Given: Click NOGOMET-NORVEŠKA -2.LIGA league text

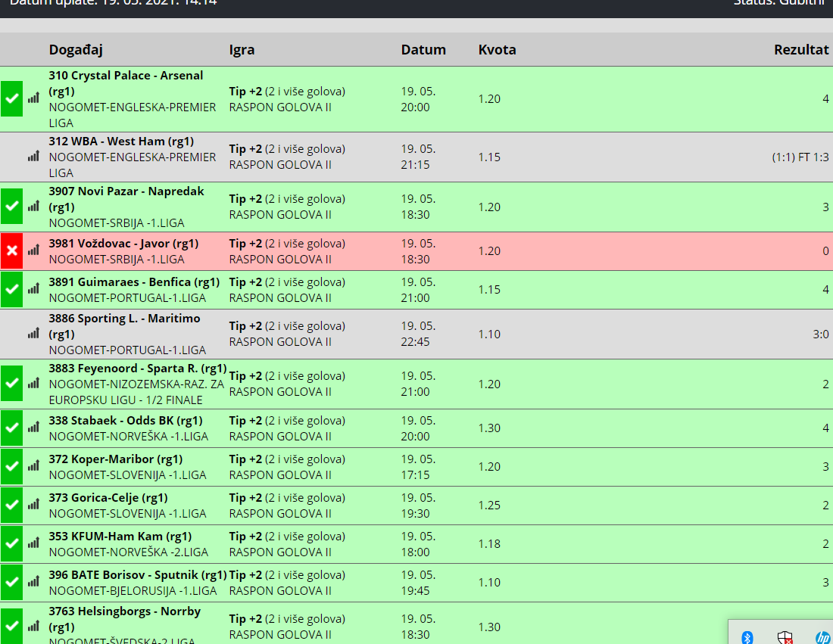Looking at the screenshot, I should (x=129, y=552).
